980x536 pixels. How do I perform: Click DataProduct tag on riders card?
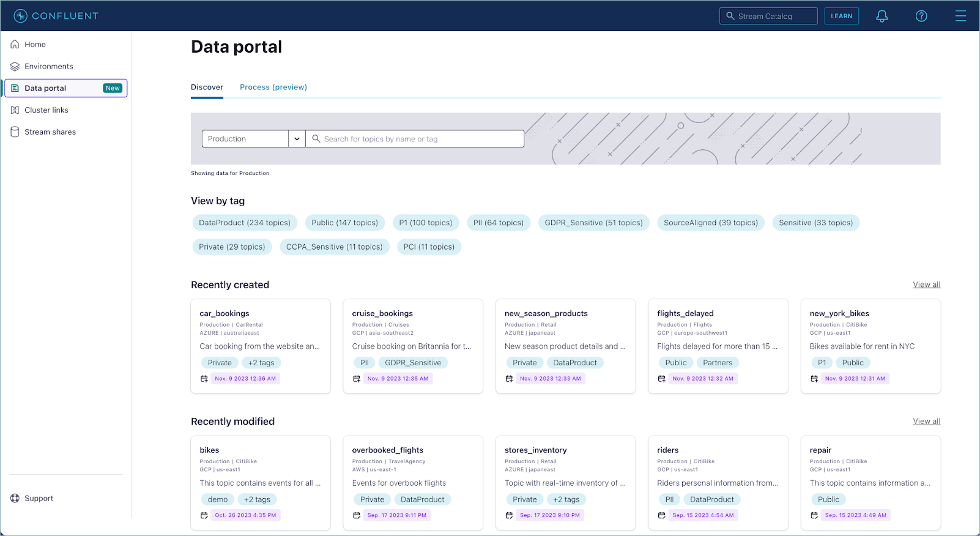[712, 499]
